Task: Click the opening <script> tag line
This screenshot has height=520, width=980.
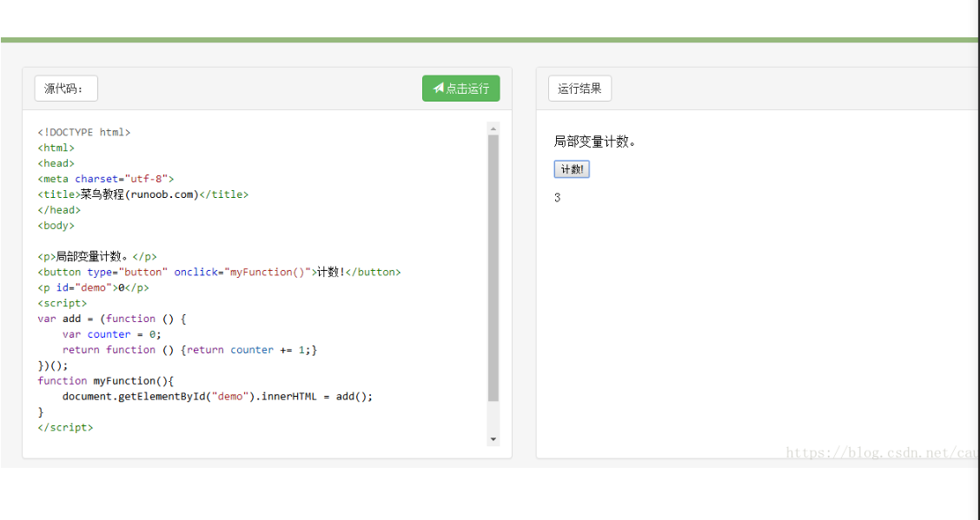Action: (62, 303)
